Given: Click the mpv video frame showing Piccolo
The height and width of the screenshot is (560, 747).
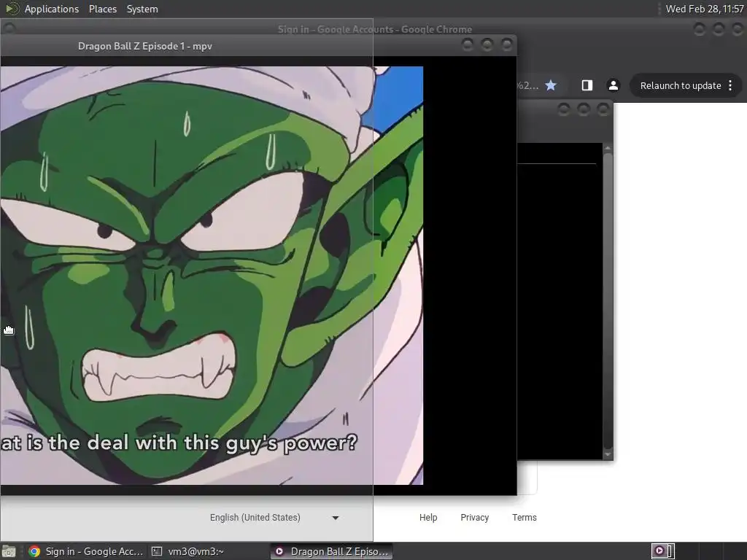Looking at the screenshot, I should (212, 276).
